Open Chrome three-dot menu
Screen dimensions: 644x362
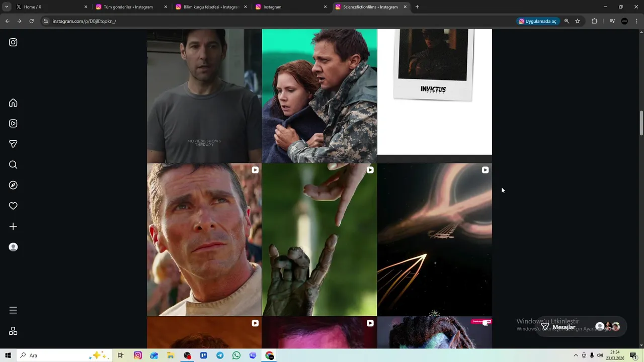pos(636,21)
